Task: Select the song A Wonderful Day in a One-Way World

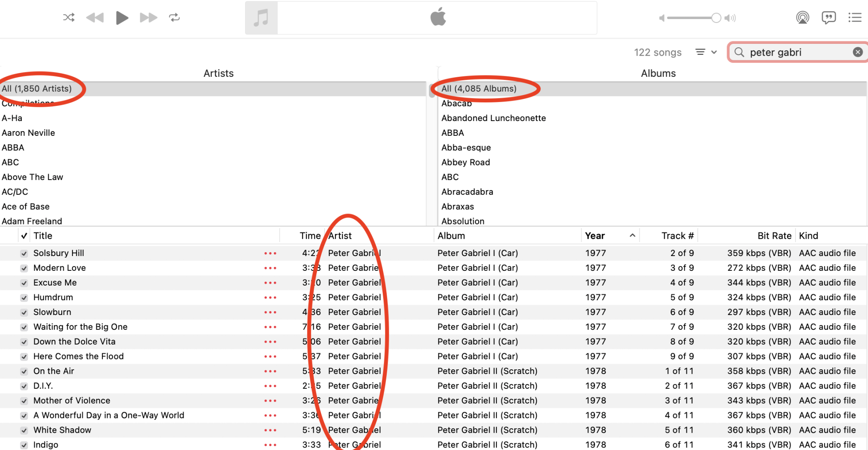Action: (x=109, y=415)
